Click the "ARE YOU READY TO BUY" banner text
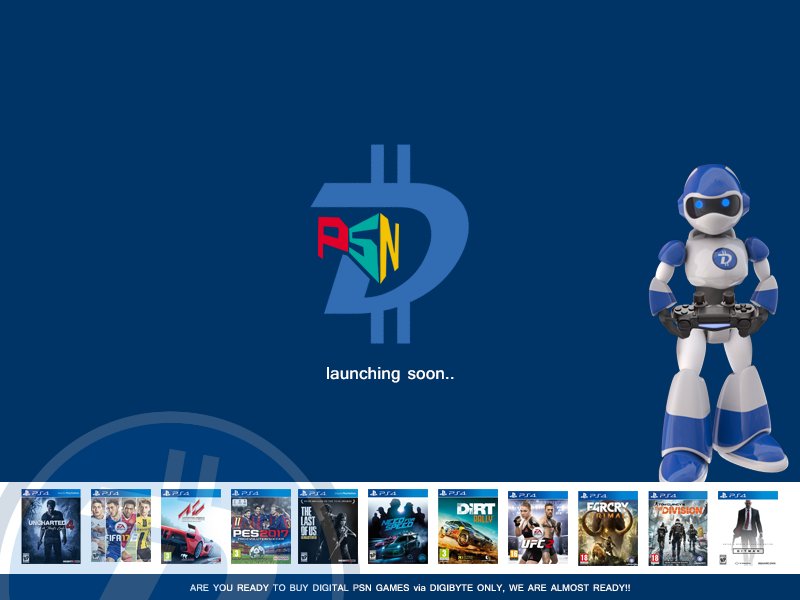Image resolution: width=800 pixels, height=600 pixels. 410,588
